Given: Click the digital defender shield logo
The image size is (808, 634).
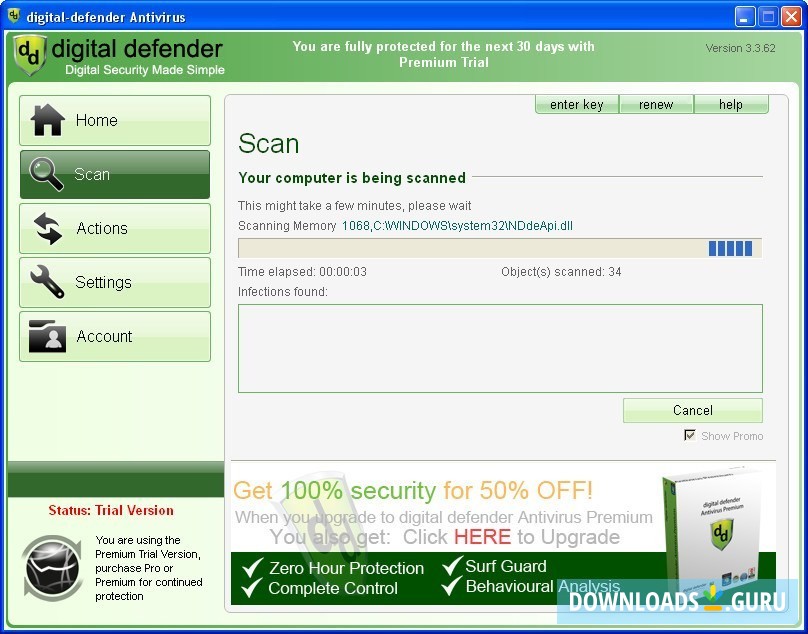Looking at the screenshot, I should pos(29,55).
